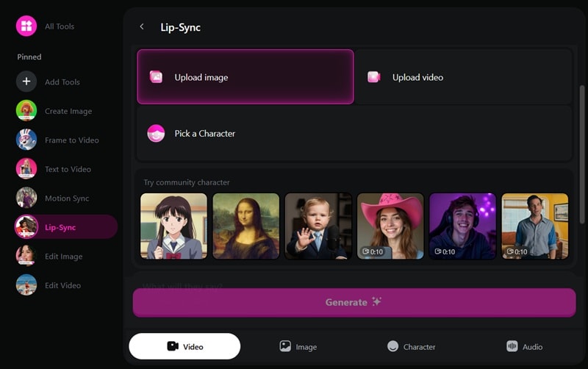Switch to the Image tab
The height and width of the screenshot is (369, 588).
coord(298,346)
